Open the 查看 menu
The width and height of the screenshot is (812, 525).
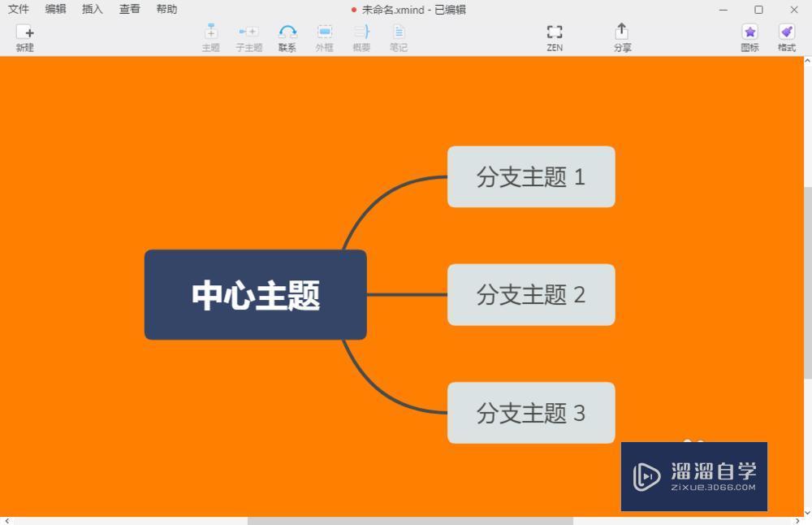point(128,9)
